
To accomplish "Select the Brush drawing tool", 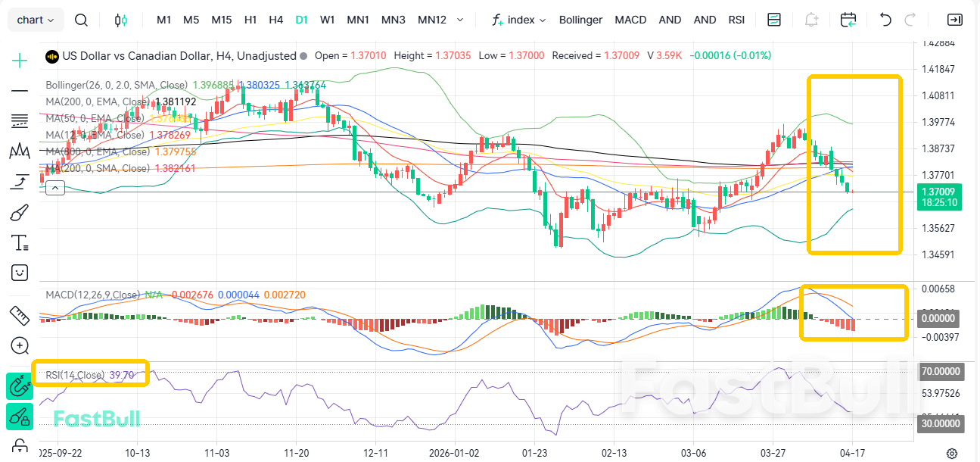I will (19, 211).
